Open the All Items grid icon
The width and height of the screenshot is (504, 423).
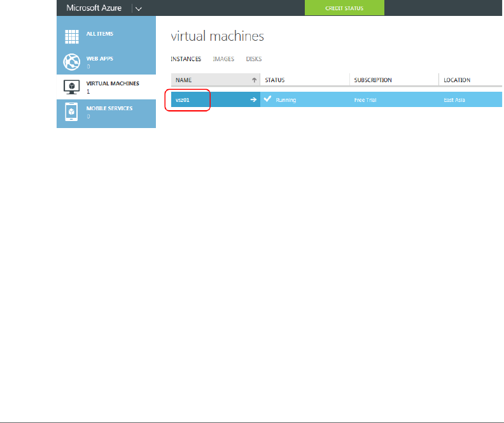tap(72, 36)
